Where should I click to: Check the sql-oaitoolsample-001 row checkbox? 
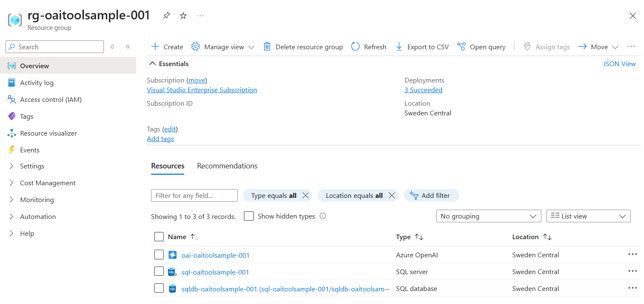coord(159,272)
